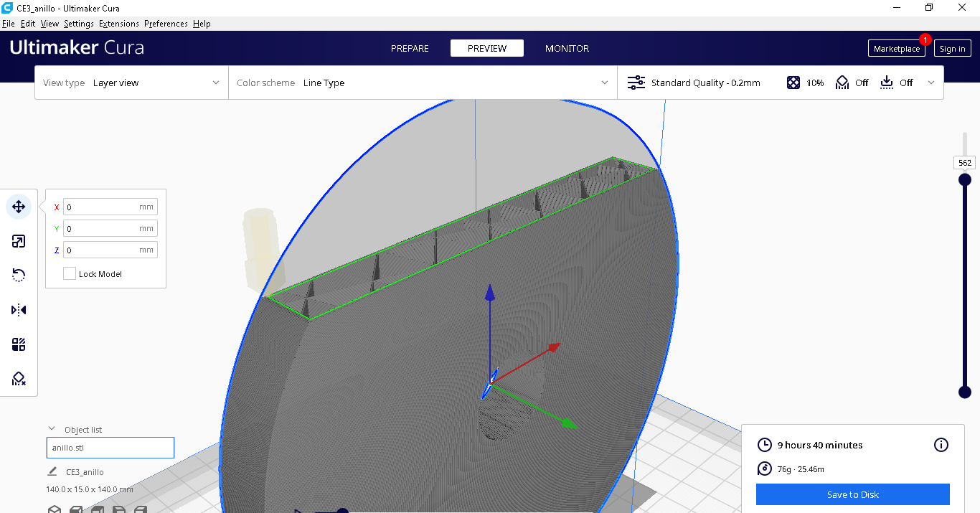Click the Cura app icon in title bar
The image size is (980, 513).
point(7,7)
